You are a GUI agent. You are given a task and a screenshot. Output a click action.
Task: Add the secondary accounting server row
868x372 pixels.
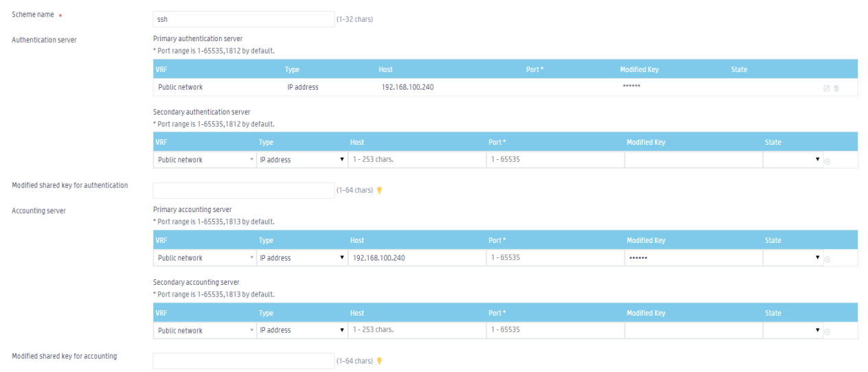827,332
